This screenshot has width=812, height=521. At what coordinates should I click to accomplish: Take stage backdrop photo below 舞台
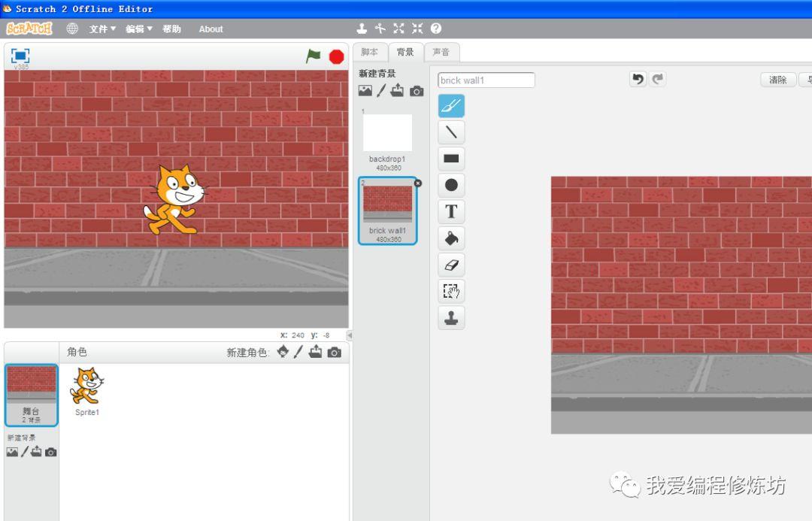pyautogui.click(x=51, y=453)
